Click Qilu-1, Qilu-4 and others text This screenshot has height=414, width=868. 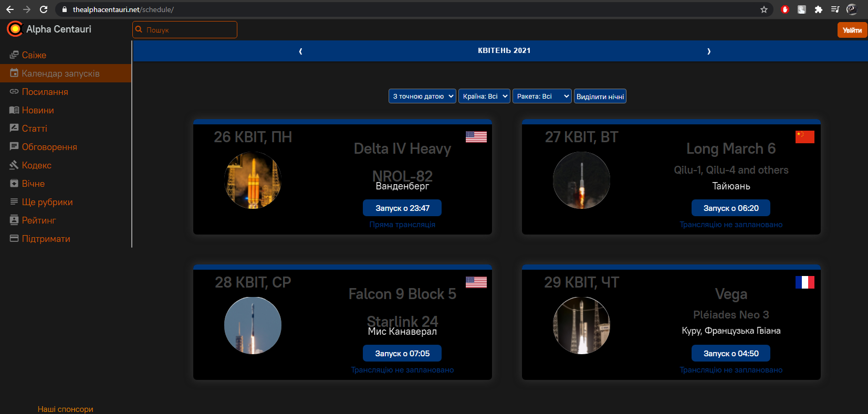tap(731, 170)
